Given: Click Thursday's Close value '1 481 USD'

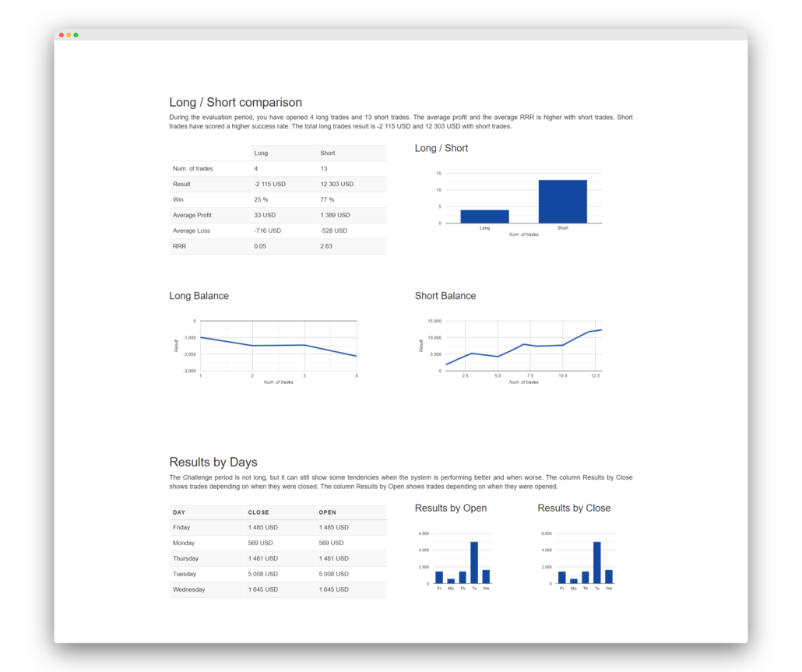Looking at the screenshot, I should tap(263, 558).
